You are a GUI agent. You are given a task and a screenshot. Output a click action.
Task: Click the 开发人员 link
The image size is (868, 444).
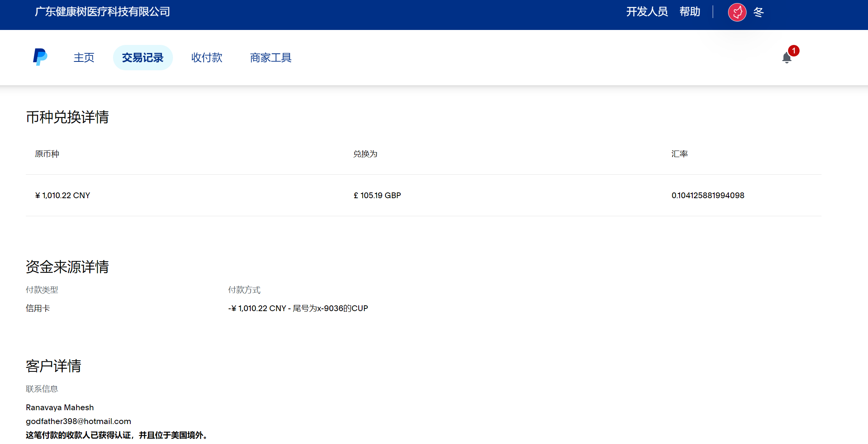coord(647,12)
